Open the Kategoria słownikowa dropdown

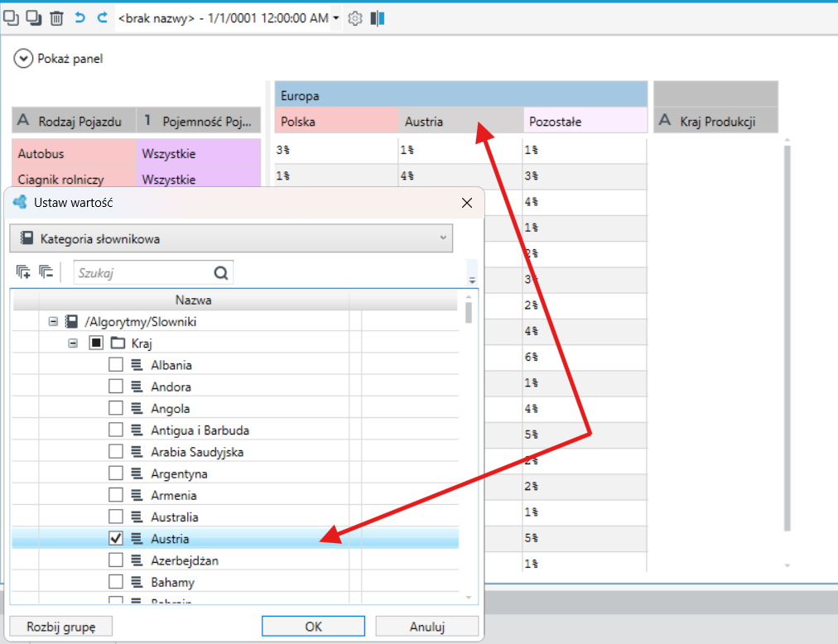231,238
